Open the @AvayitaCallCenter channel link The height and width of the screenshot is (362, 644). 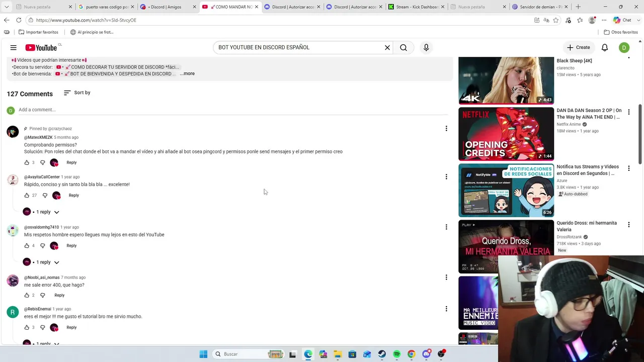coord(42,177)
